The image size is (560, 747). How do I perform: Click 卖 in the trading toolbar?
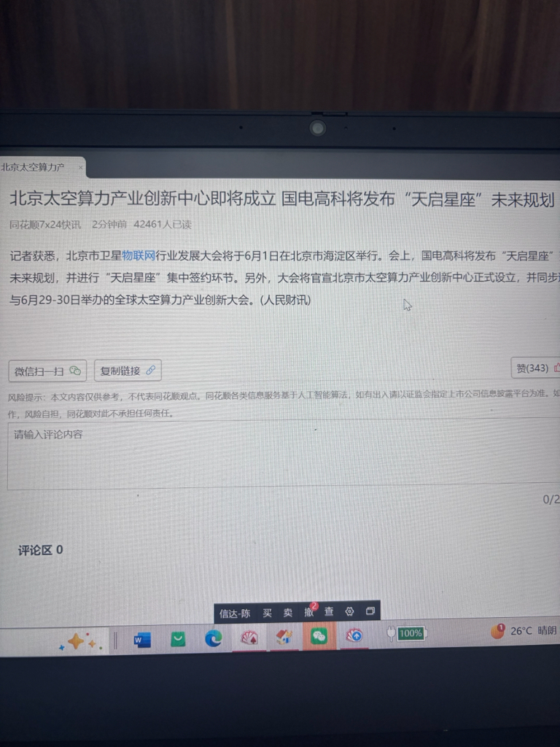[x=287, y=613]
